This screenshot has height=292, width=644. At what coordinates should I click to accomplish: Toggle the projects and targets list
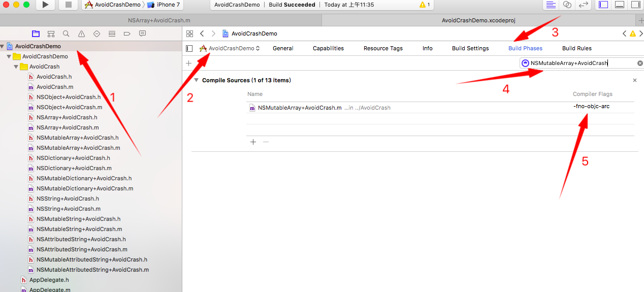(x=189, y=48)
